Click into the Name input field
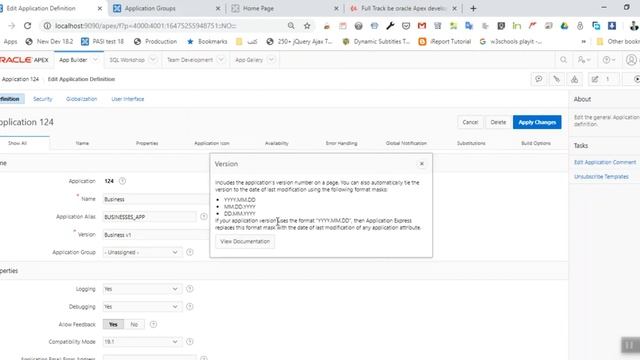 point(156,199)
